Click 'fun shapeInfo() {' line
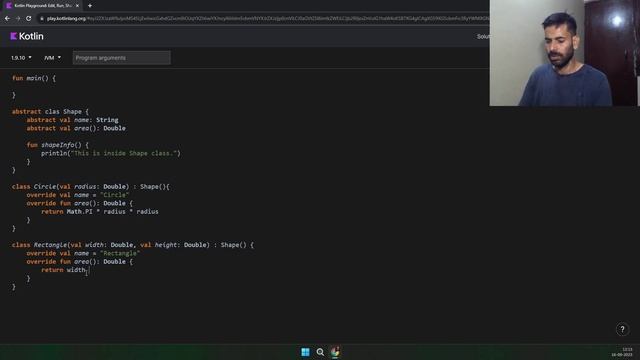Image resolution: width=640 pixels, height=360 pixels. tap(58, 145)
